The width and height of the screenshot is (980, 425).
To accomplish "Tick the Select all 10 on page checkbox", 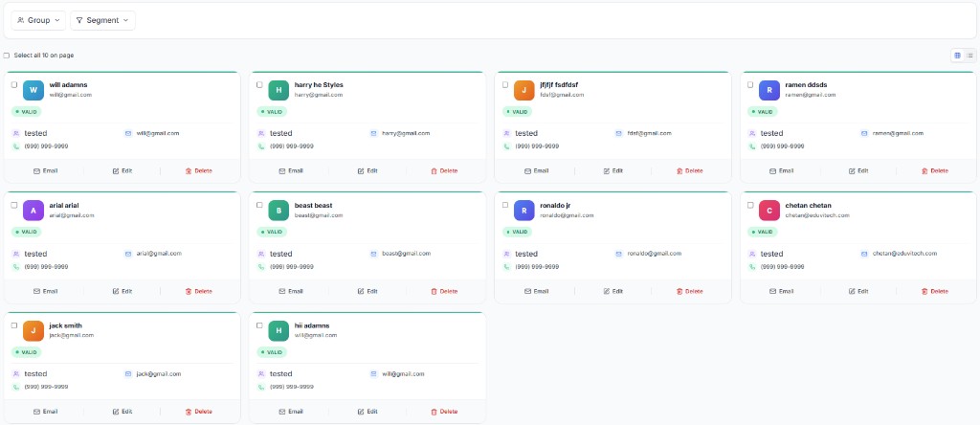I will [x=7, y=56].
